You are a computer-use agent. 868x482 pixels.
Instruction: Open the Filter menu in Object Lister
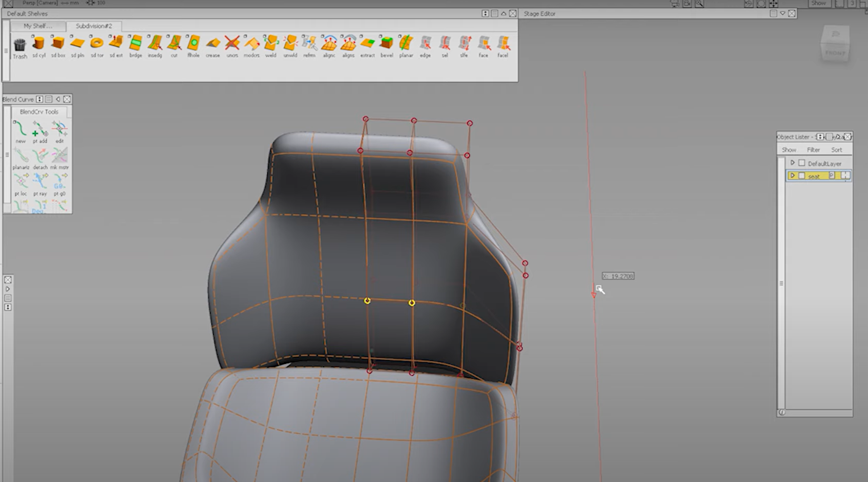(813, 149)
